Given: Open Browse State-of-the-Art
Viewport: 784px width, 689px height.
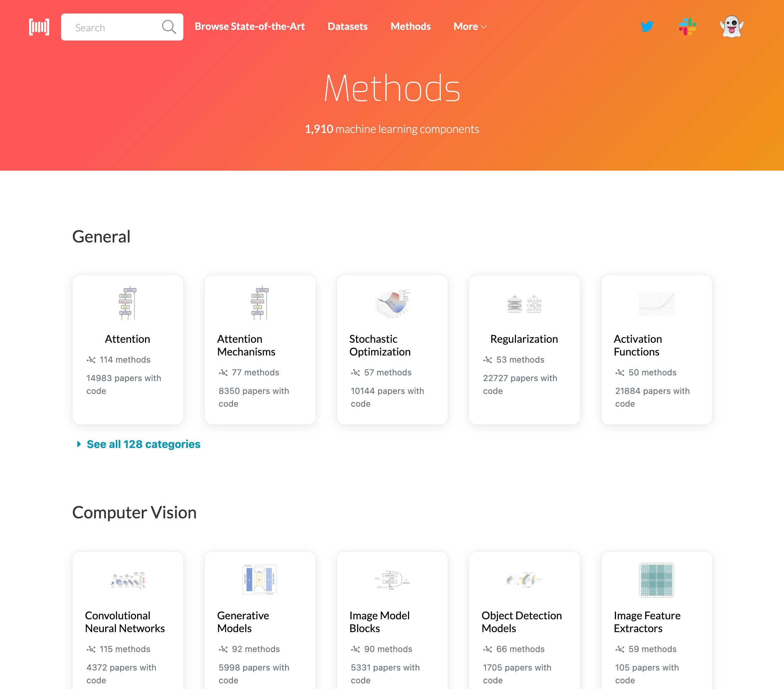Looking at the screenshot, I should point(250,26).
